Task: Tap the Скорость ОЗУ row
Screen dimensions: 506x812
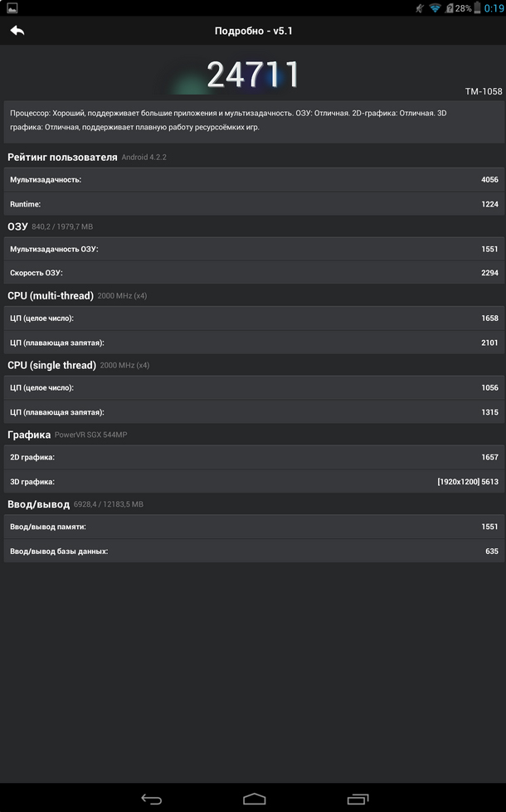Action: [253, 273]
